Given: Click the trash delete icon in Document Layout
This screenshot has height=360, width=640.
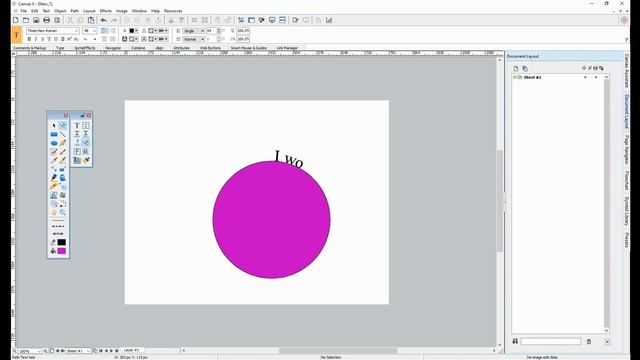Looking at the screenshot, I should pyautogui.click(x=589, y=342).
